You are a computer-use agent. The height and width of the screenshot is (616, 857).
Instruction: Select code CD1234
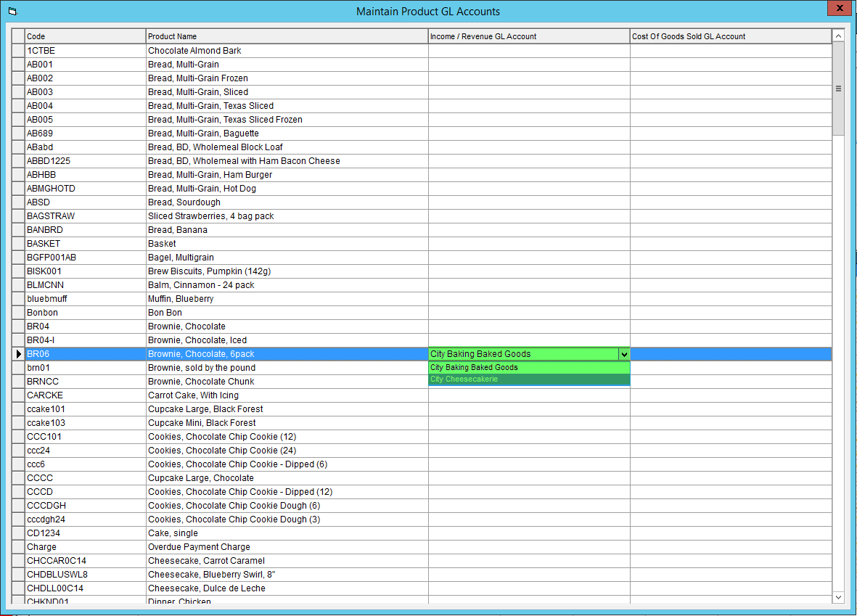pyautogui.click(x=85, y=533)
